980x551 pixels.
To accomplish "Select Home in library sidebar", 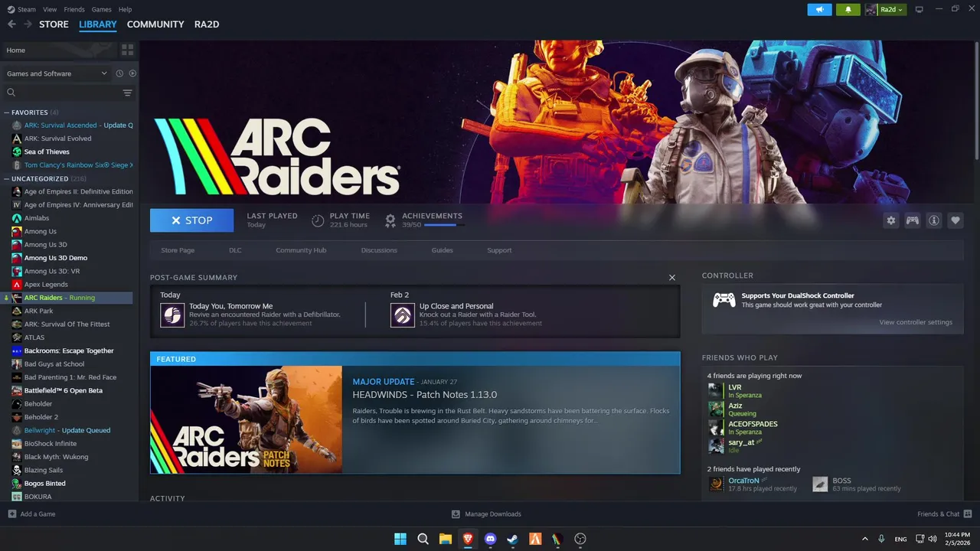I will (58, 50).
